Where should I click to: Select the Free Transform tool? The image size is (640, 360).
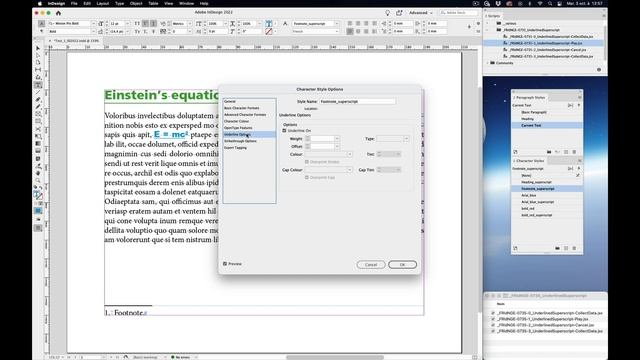coord(38,136)
